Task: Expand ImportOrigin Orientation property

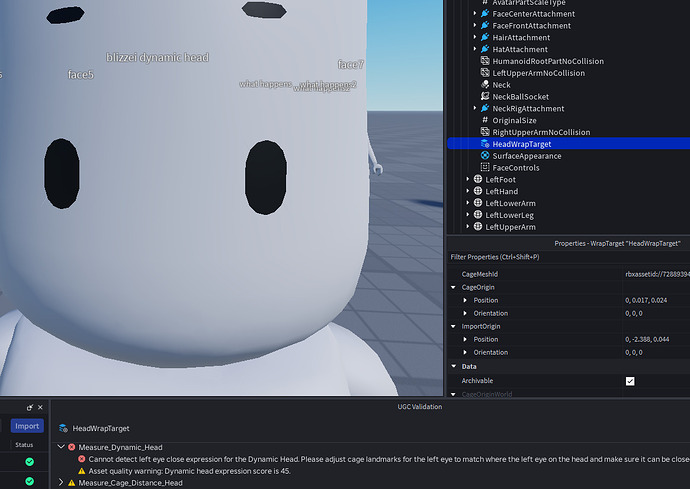Action: (x=465, y=353)
